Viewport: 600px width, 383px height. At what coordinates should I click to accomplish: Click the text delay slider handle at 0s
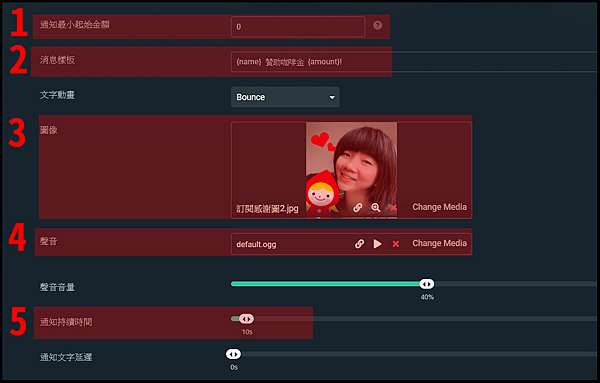coord(233,354)
